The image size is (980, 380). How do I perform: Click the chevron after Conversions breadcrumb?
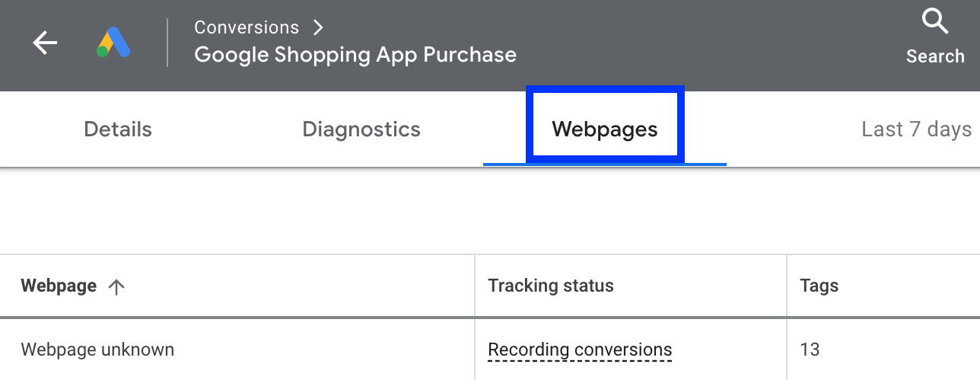coord(318,27)
